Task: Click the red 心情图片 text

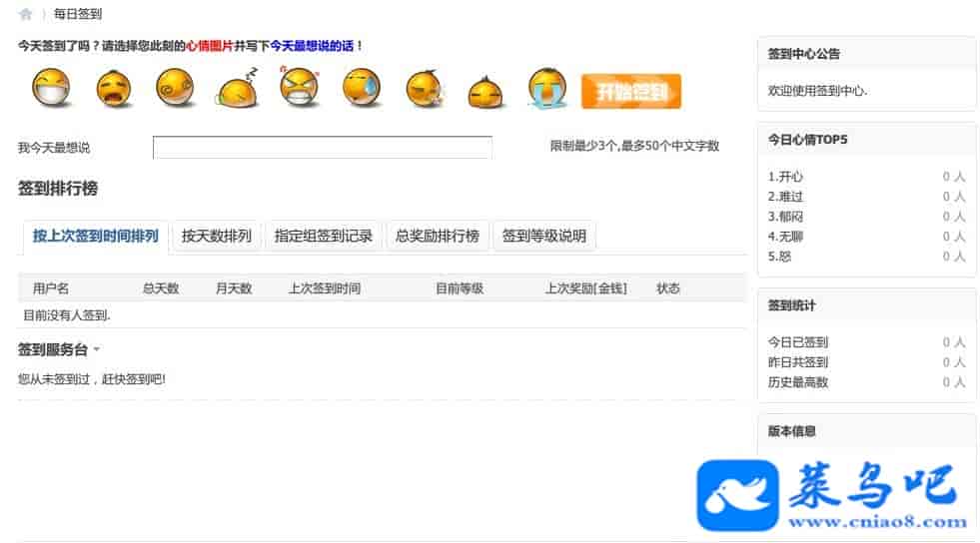Action: coord(210,46)
